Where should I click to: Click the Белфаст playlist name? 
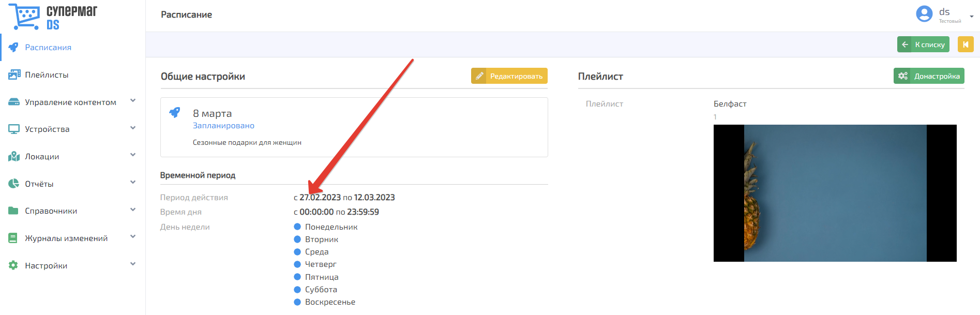click(x=730, y=104)
